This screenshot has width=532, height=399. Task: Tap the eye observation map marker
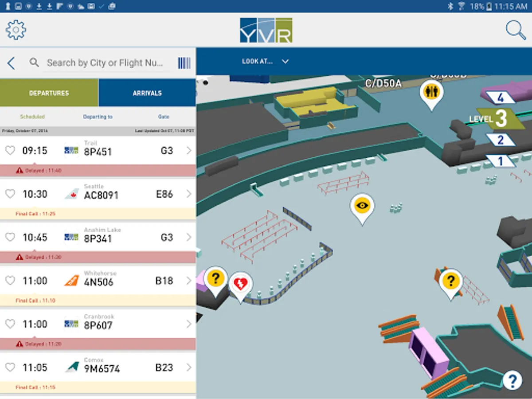362,209
